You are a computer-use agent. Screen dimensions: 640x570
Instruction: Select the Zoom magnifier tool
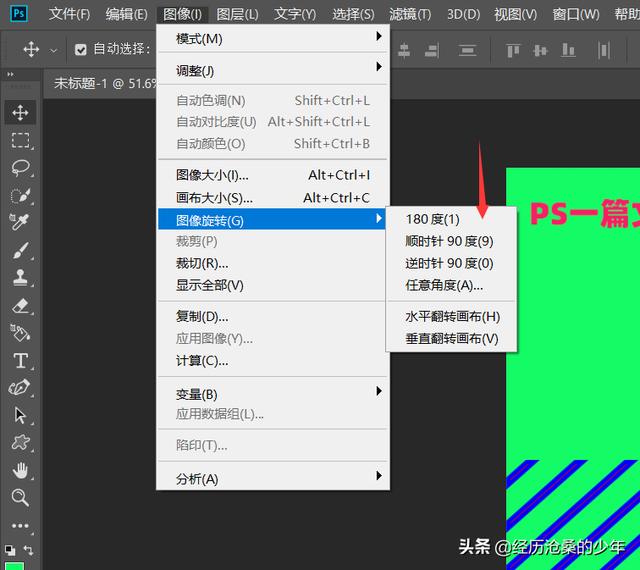pos(20,498)
